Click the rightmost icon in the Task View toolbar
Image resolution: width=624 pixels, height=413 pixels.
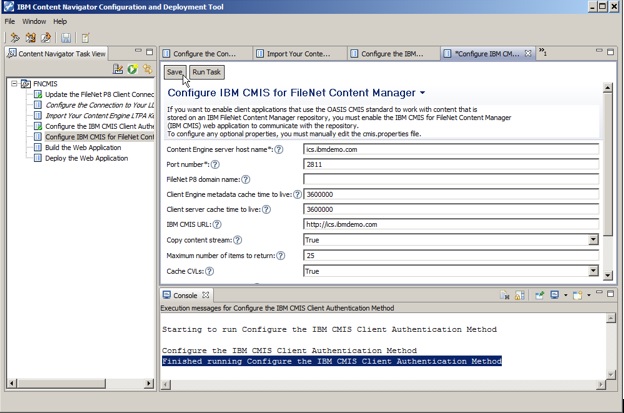pyautogui.click(x=148, y=69)
